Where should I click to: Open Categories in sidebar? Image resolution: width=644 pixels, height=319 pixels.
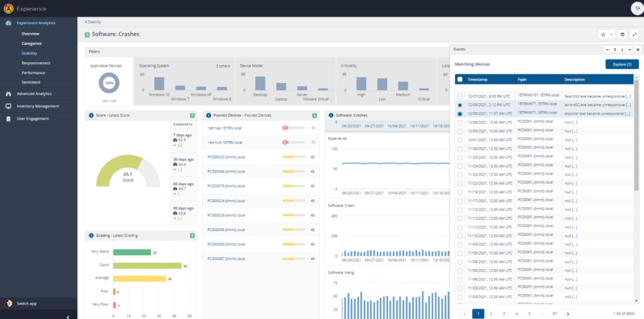31,43
